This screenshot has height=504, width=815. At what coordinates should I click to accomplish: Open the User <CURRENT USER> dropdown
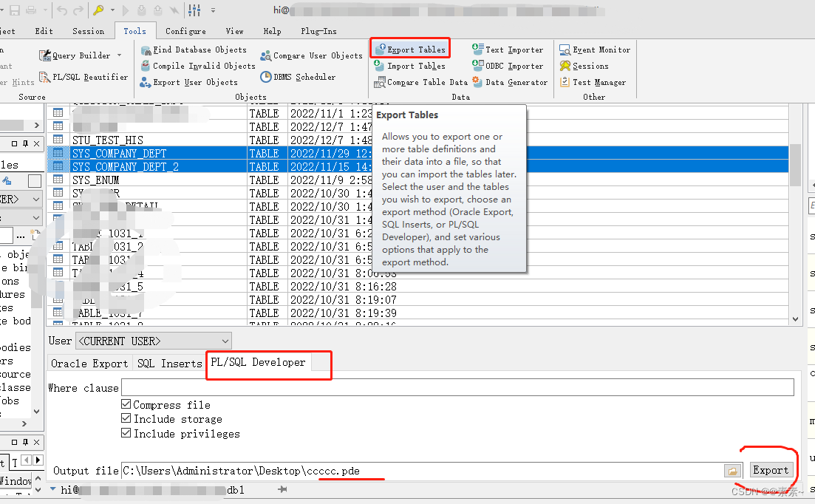[x=154, y=341]
